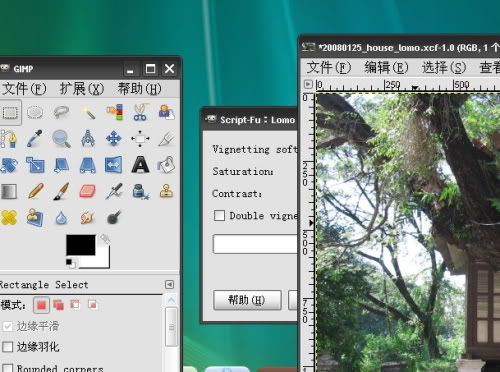Choose the Scale tool
The image size is (500, 372).
point(35,165)
